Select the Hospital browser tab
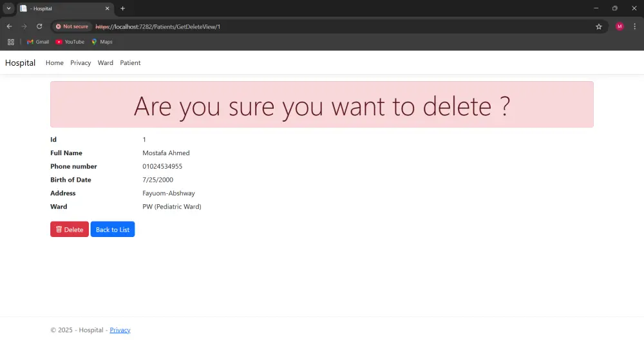This screenshot has height=342, width=644. [65, 8]
